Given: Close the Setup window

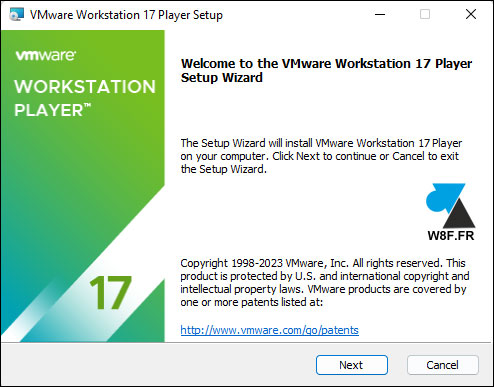Looking at the screenshot, I should (x=471, y=14).
